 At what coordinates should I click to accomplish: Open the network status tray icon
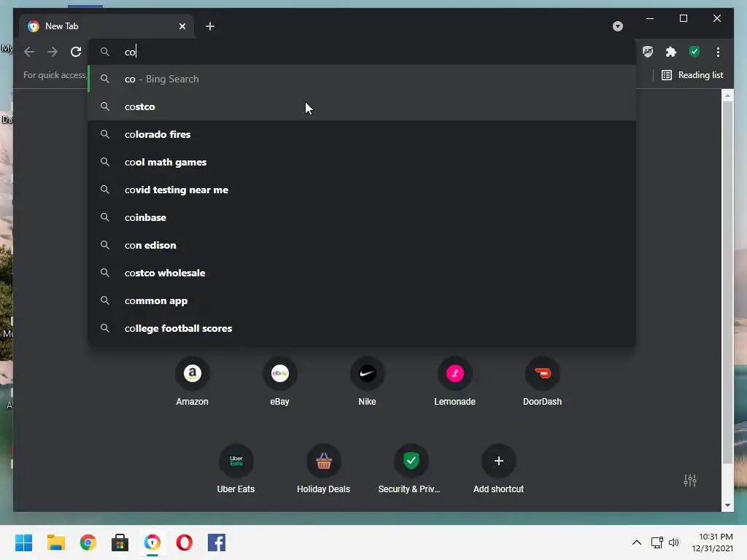(x=657, y=542)
